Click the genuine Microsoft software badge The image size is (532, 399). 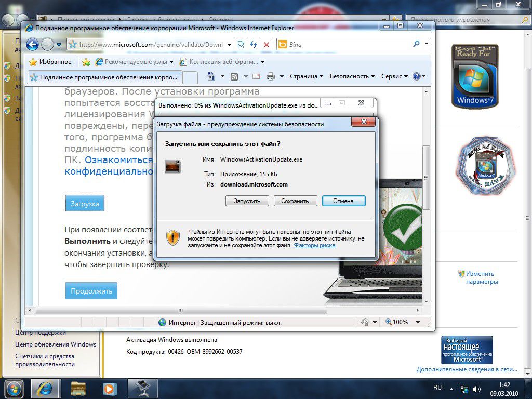point(467,350)
